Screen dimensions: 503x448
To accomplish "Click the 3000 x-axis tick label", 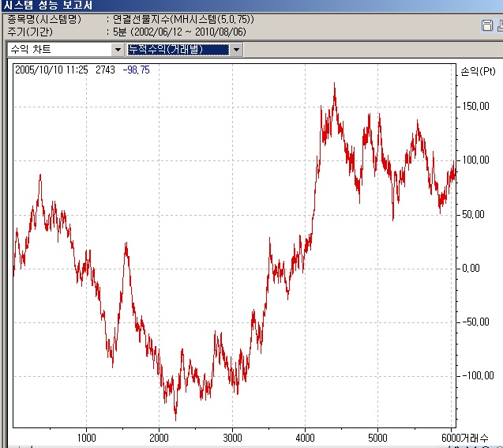I will click(232, 438).
